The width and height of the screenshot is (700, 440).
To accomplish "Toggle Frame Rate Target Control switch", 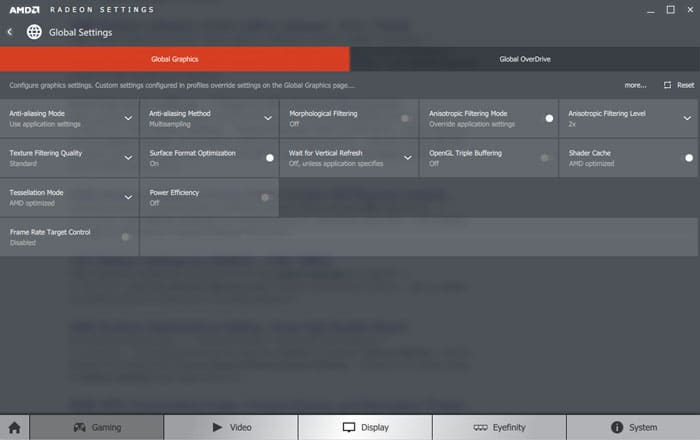I will (125, 237).
